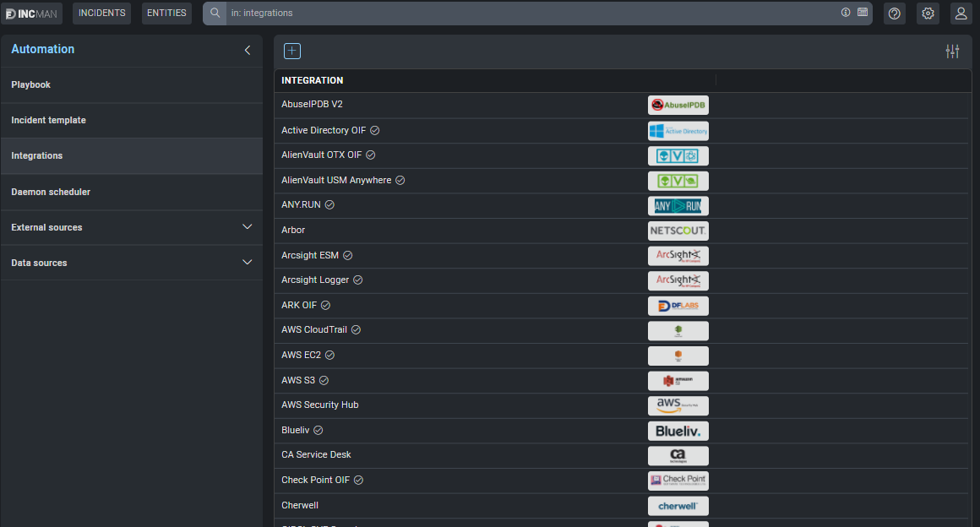980x527 pixels.
Task: Collapse the Automation sidebar panel
Action: (247, 50)
